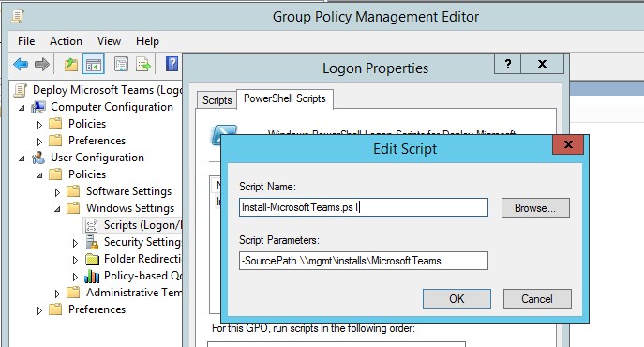Click the Scripts (Logon/Logoff) scroll icon

pyautogui.click(x=91, y=225)
